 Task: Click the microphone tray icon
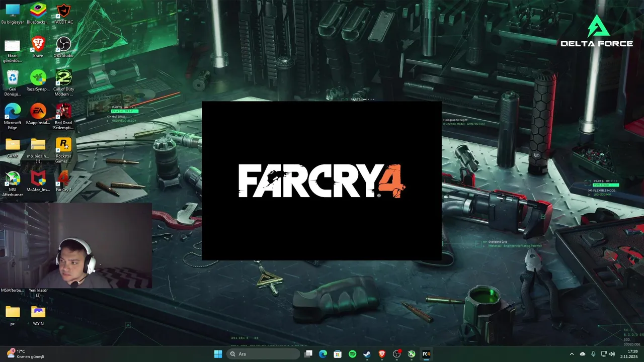(x=593, y=354)
